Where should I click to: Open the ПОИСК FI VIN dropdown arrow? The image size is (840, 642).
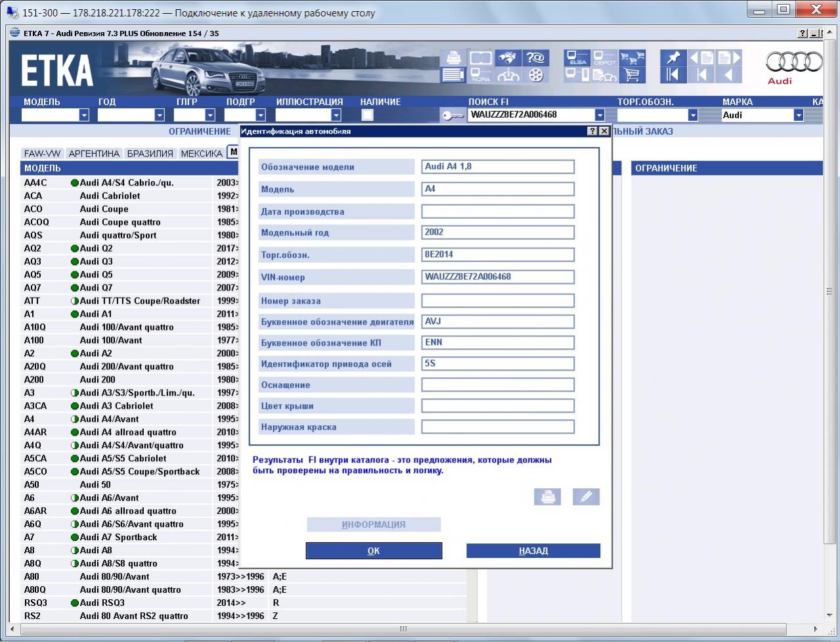[x=599, y=115]
